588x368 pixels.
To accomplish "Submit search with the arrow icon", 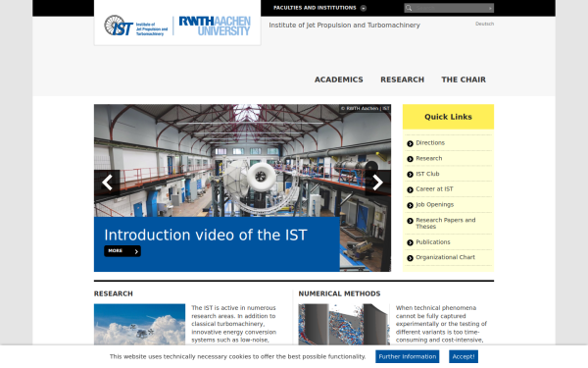I will point(490,8).
